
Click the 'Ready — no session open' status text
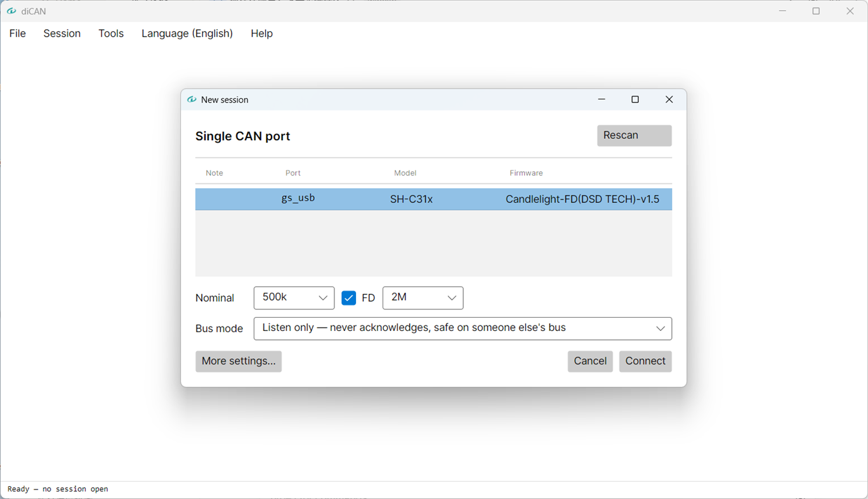(58, 489)
